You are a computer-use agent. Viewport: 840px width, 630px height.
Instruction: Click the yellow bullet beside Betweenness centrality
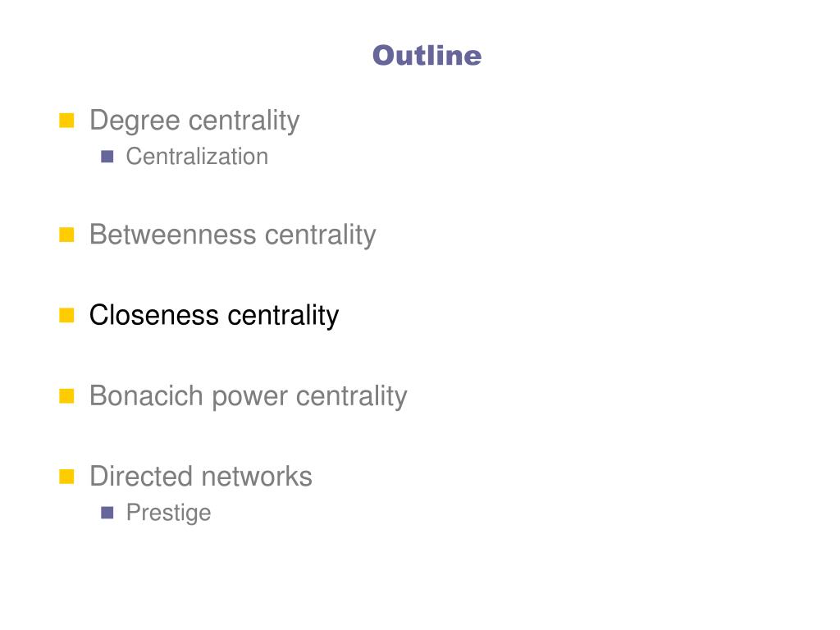[66, 235]
